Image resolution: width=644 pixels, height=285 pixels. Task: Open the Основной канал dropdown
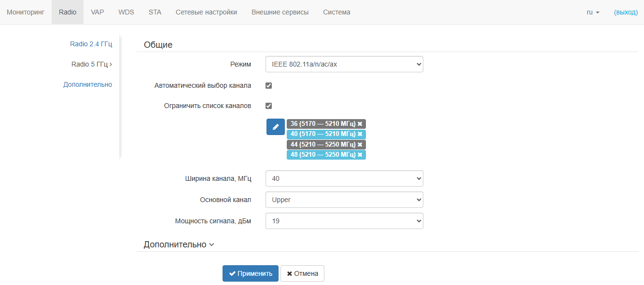344,200
